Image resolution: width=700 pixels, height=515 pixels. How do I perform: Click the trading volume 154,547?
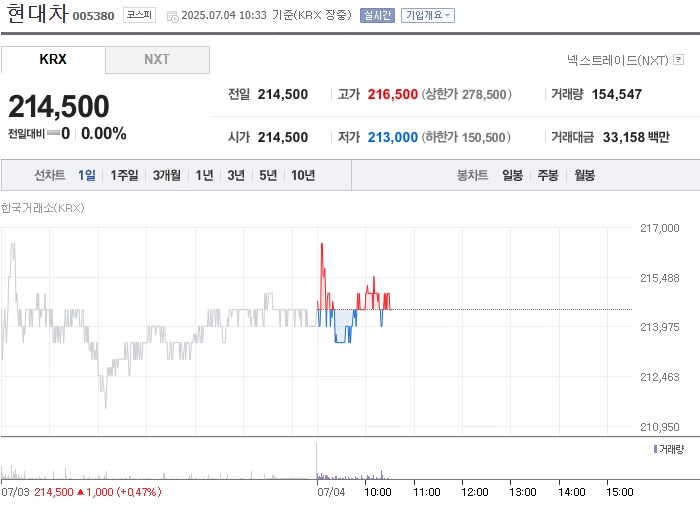pyautogui.click(x=617, y=94)
